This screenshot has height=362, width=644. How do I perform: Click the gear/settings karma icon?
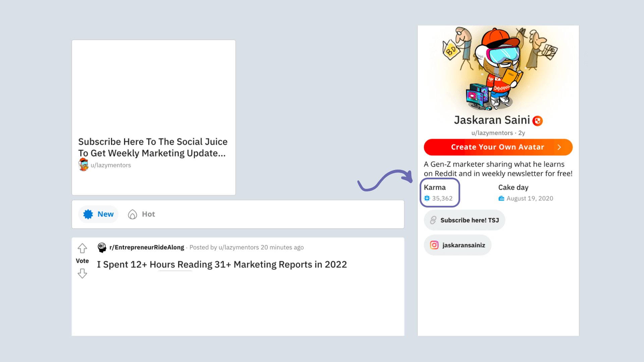tap(426, 198)
